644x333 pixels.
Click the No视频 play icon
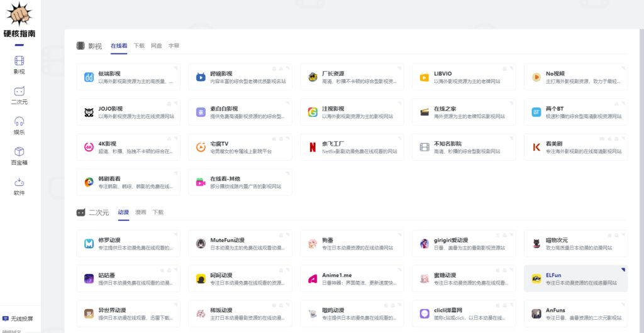536,77
